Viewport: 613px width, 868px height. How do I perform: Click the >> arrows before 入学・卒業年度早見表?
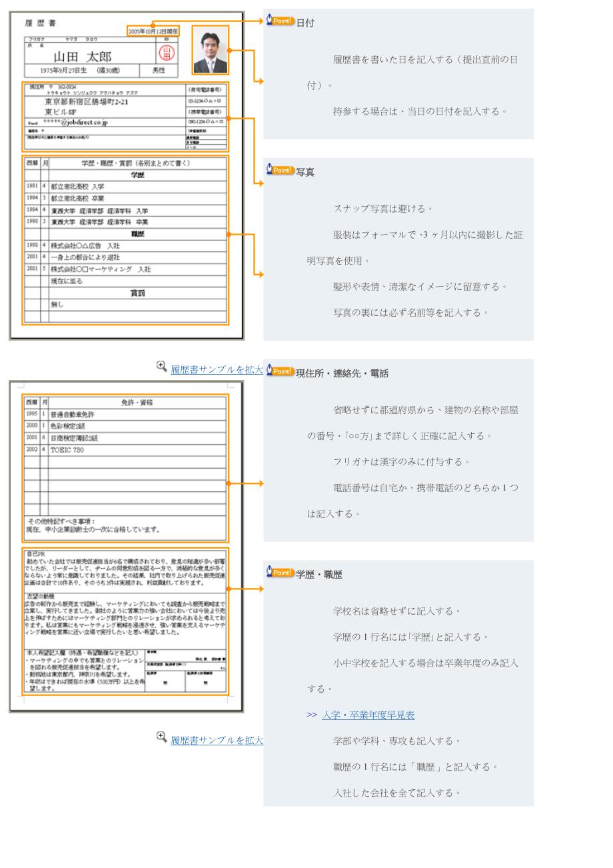tap(312, 715)
